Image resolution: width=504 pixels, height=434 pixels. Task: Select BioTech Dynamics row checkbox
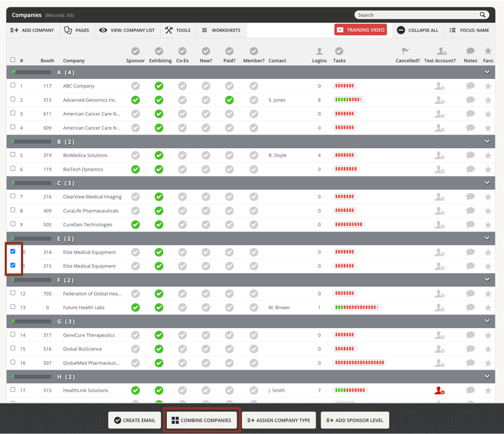pyautogui.click(x=13, y=169)
